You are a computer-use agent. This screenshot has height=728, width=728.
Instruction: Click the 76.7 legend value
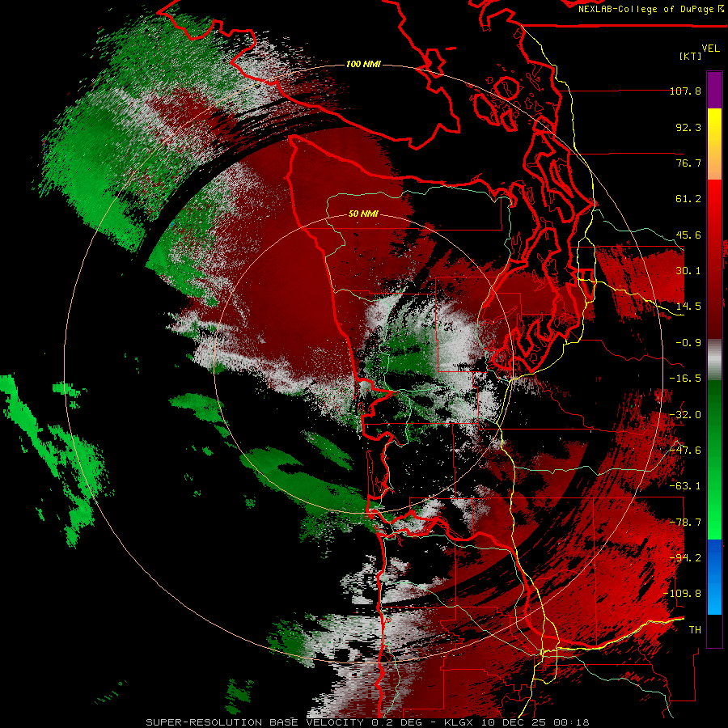[x=688, y=163]
